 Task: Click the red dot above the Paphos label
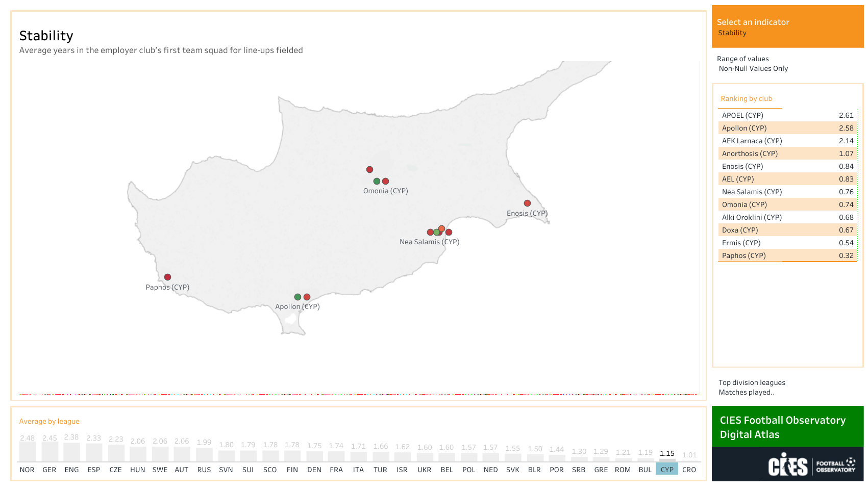click(167, 277)
